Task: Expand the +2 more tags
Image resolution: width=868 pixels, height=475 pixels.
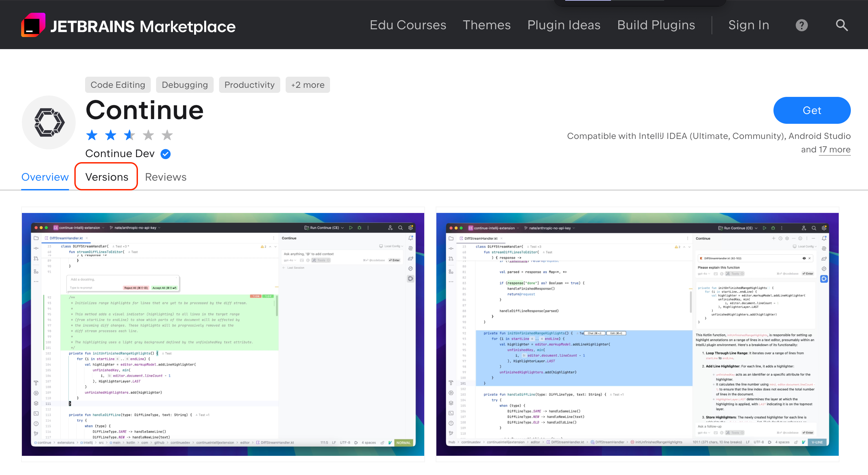Action: (x=307, y=85)
